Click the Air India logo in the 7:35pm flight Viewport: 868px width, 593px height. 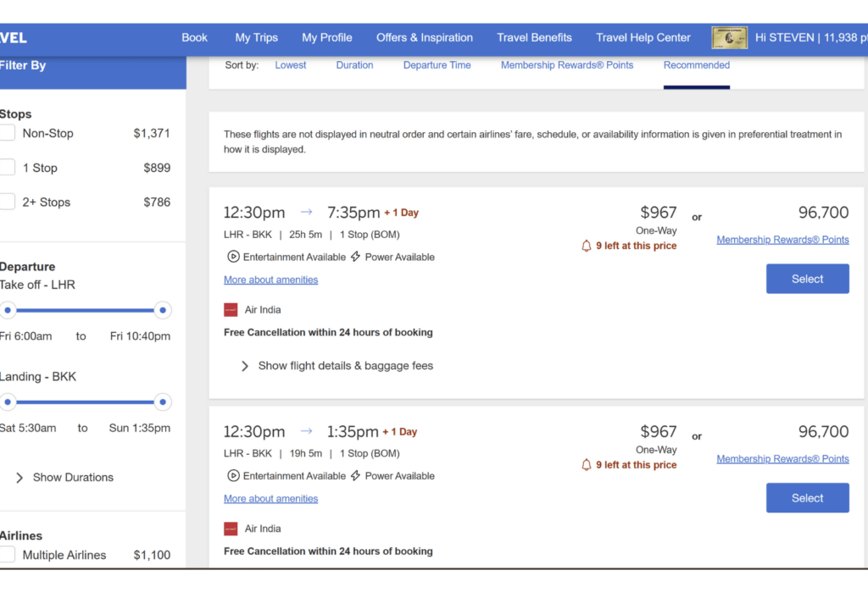pyautogui.click(x=231, y=310)
